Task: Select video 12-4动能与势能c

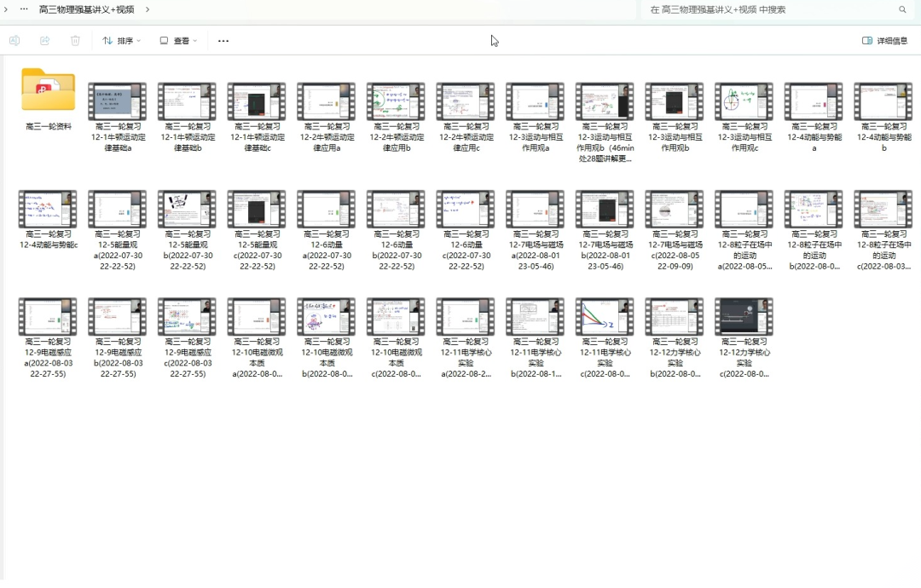Action: pyautogui.click(x=48, y=209)
